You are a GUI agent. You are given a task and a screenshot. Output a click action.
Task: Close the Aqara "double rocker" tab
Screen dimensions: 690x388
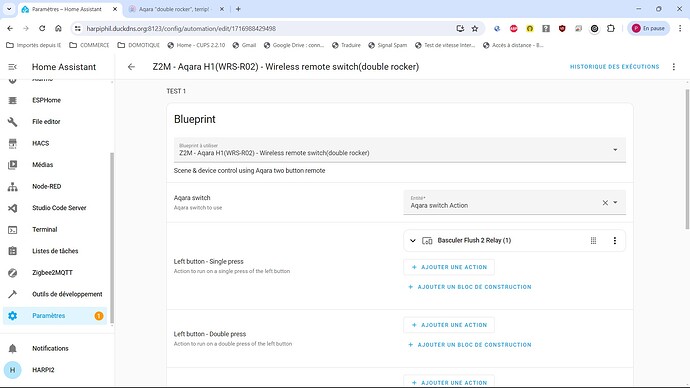pyautogui.click(x=222, y=9)
